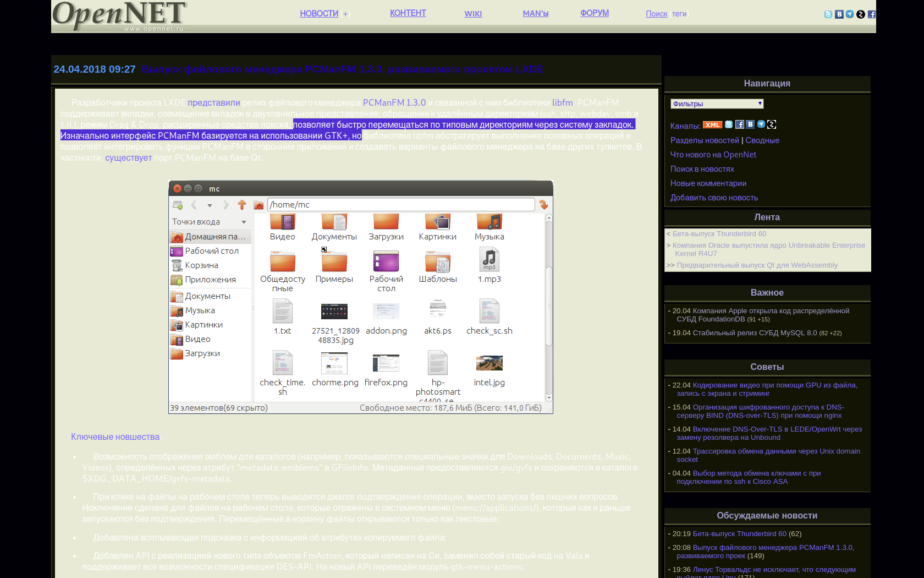Reload the folder with the refresh arrow

click(x=544, y=204)
